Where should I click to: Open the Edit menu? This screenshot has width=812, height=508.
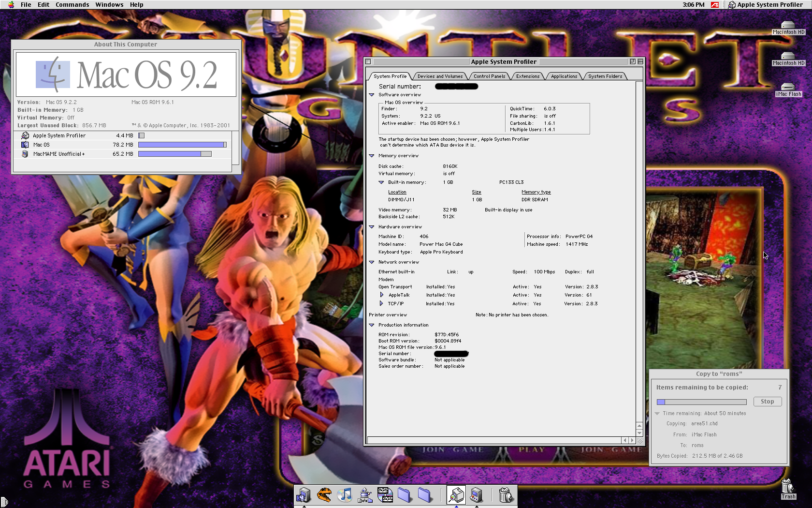point(43,4)
